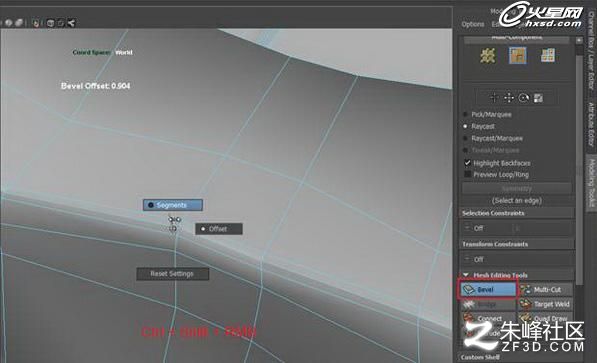The width and height of the screenshot is (597, 363).
Task: Click the highlighted edge selection mode icon
Action: 518,56
